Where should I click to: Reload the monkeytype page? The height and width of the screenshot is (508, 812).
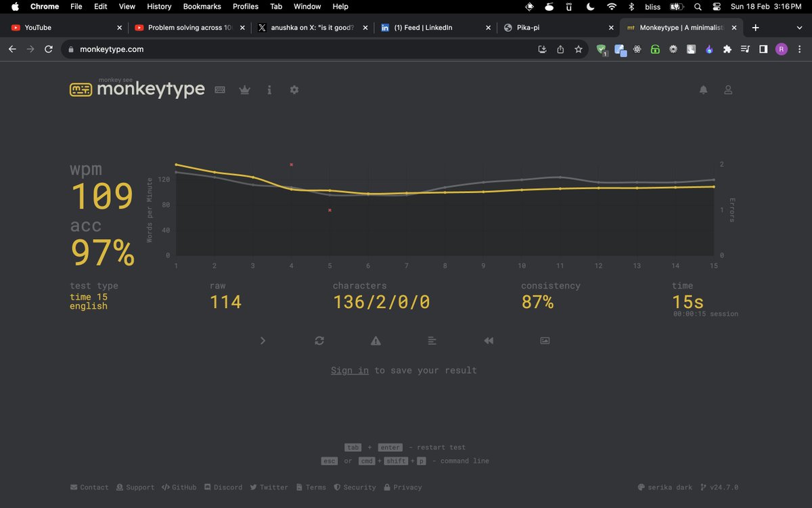tap(49, 49)
